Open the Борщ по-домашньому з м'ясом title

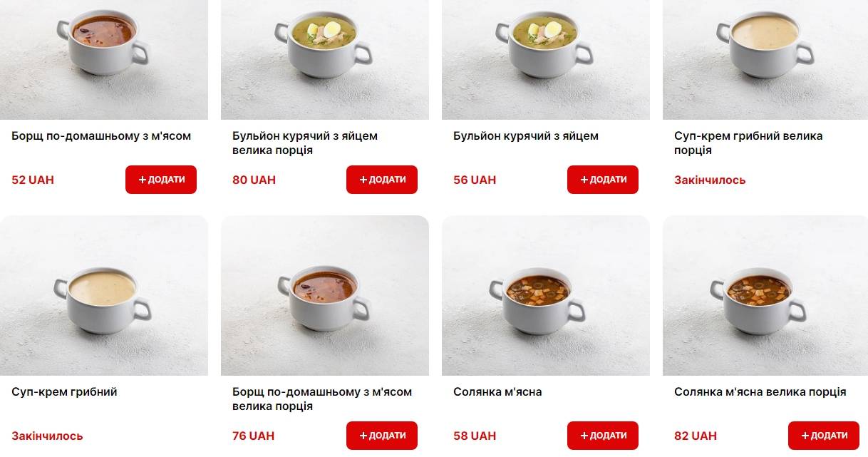point(101,135)
